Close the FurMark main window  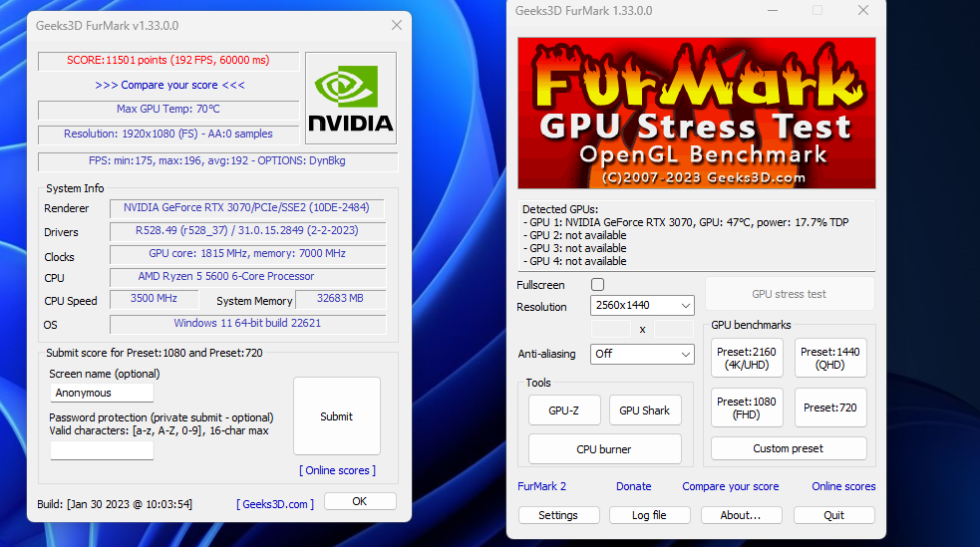pyautogui.click(x=863, y=11)
